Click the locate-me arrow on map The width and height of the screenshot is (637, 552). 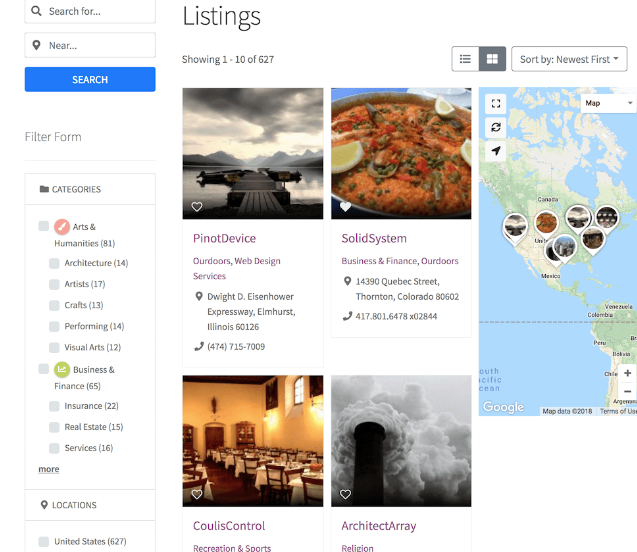coord(496,151)
